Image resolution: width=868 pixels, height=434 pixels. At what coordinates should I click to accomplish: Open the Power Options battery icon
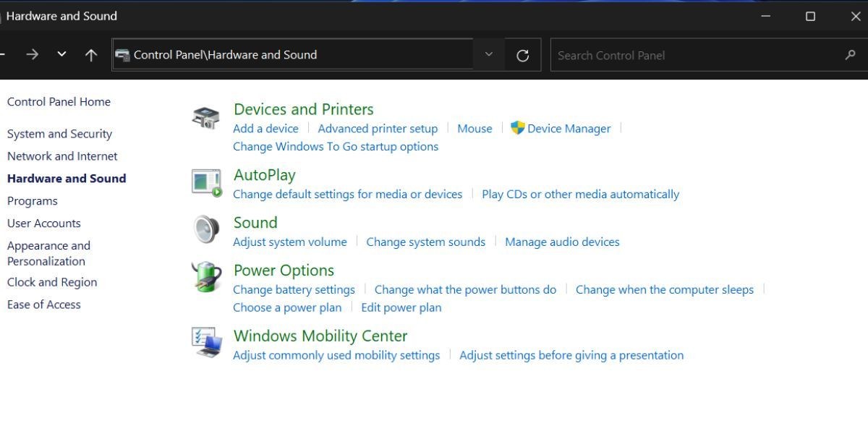coord(206,277)
